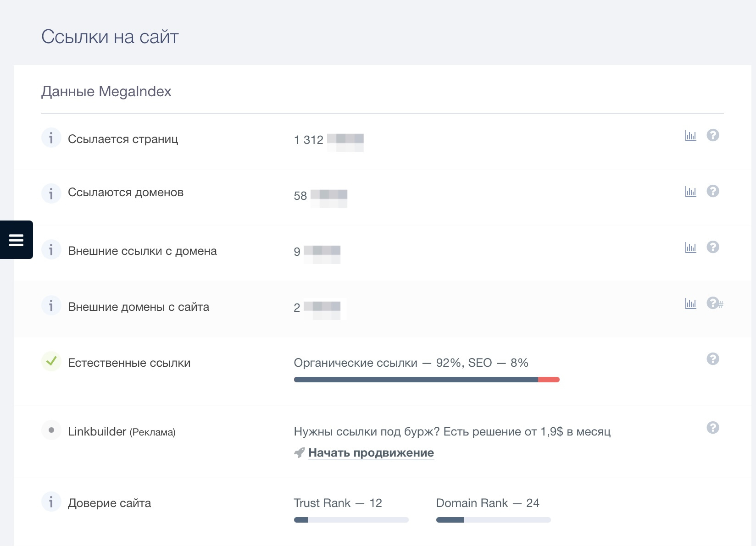Click the Ссылаются доменов label
This screenshot has width=756, height=546.
click(126, 193)
